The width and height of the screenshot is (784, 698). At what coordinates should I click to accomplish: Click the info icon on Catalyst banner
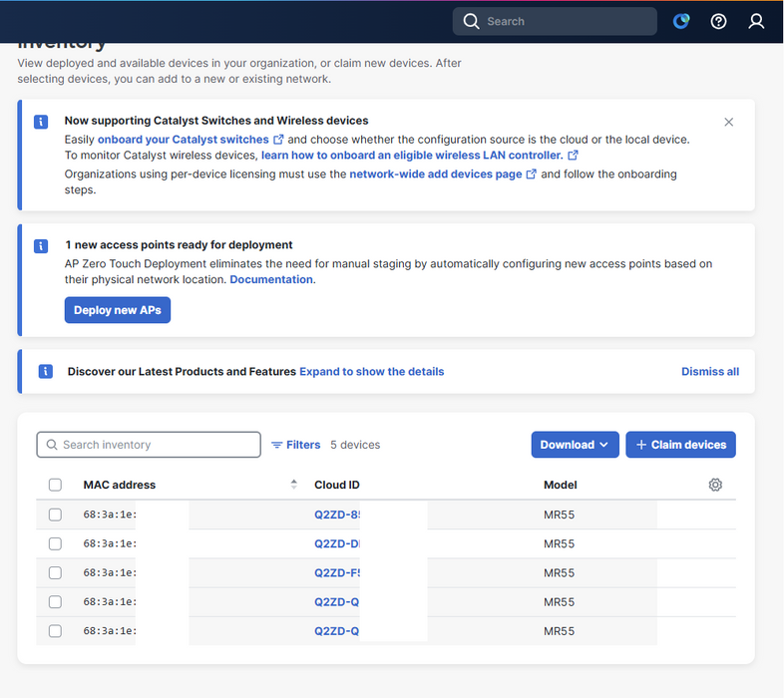(x=41, y=122)
